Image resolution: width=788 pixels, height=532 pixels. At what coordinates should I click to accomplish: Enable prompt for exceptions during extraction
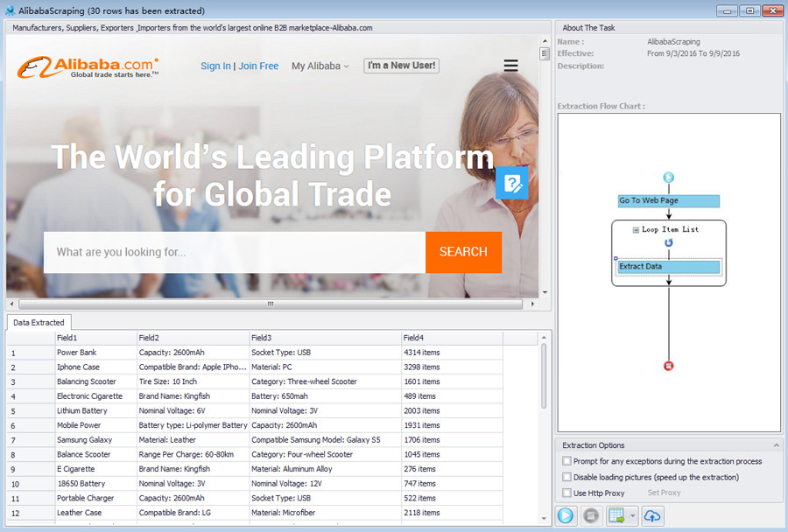coord(567,461)
